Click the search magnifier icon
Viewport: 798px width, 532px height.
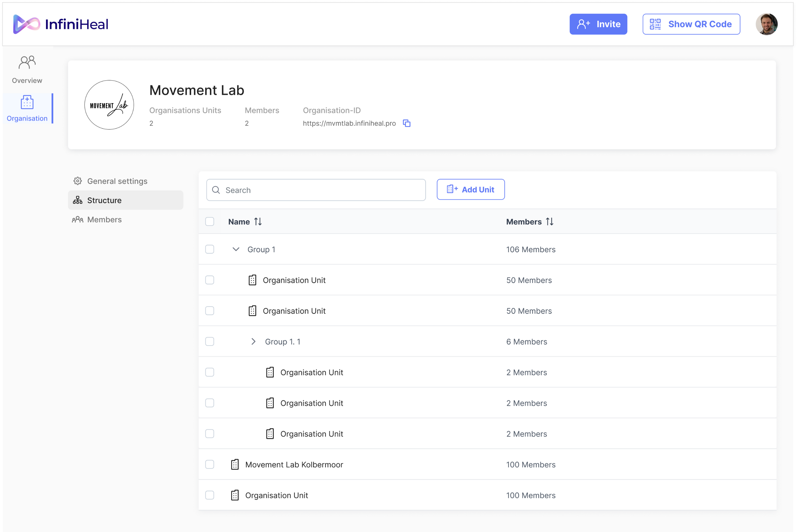(216, 190)
